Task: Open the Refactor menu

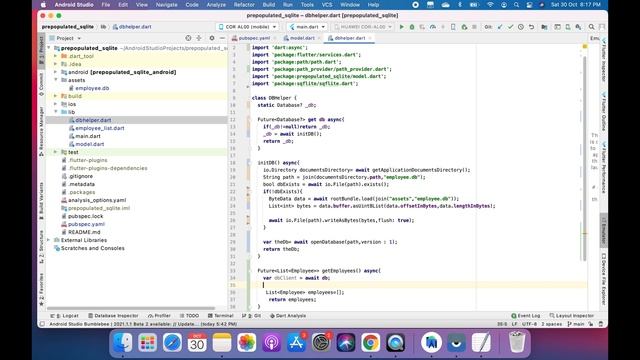Action: pyautogui.click(x=244, y=5)
